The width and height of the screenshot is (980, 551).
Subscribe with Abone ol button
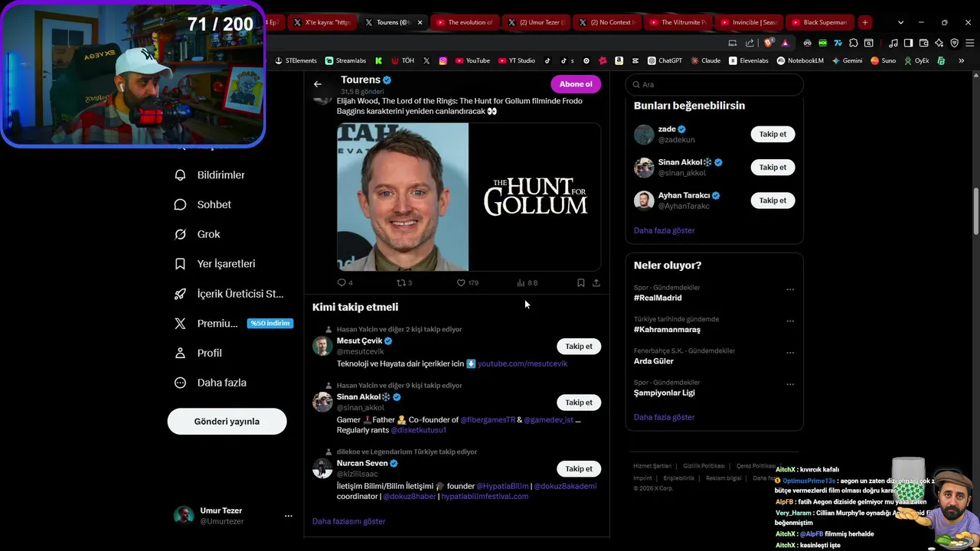point(576,84)
